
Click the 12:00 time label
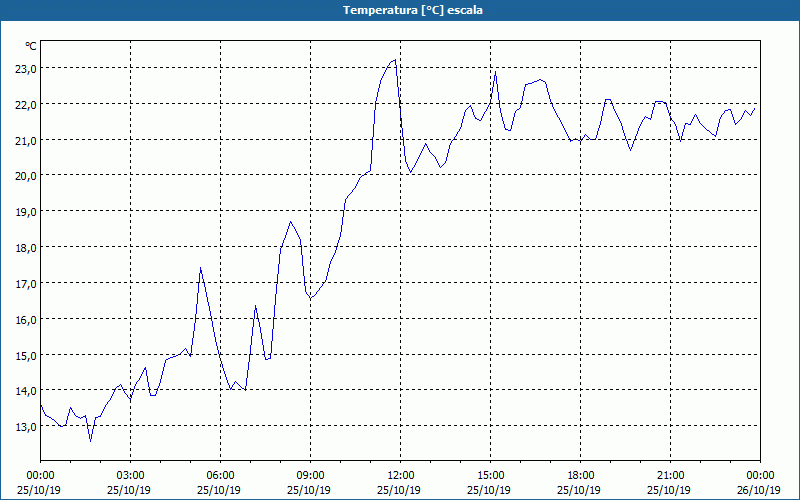[x=401, y=476]
